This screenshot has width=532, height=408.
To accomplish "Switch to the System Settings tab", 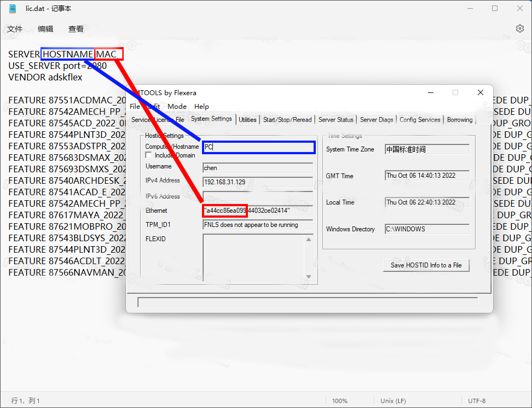I will 211,119.
